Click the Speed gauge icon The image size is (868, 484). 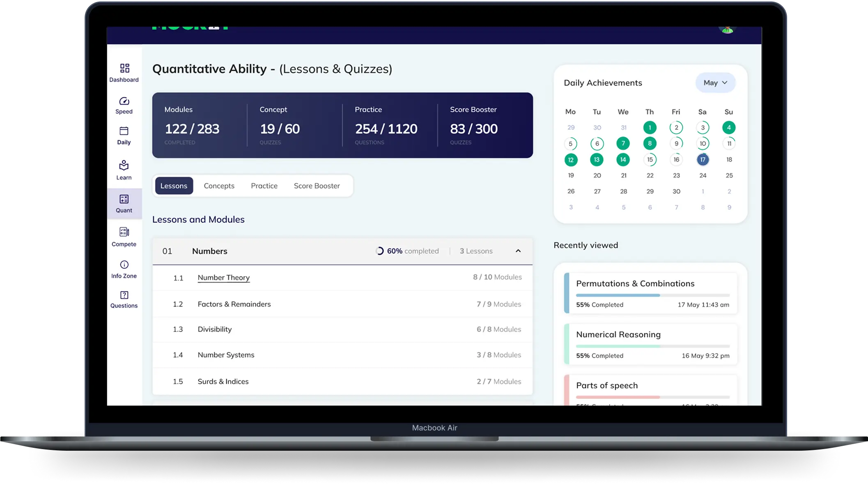(124, 101)
